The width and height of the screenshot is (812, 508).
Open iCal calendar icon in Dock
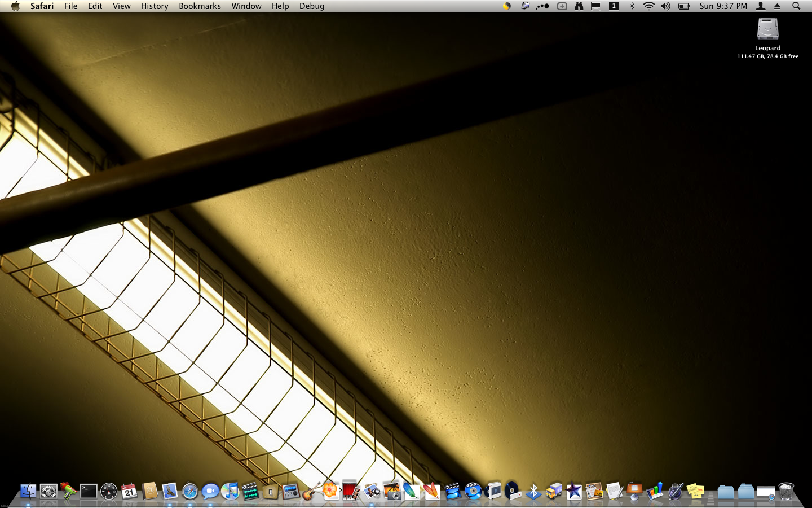(x=129, y=491)
